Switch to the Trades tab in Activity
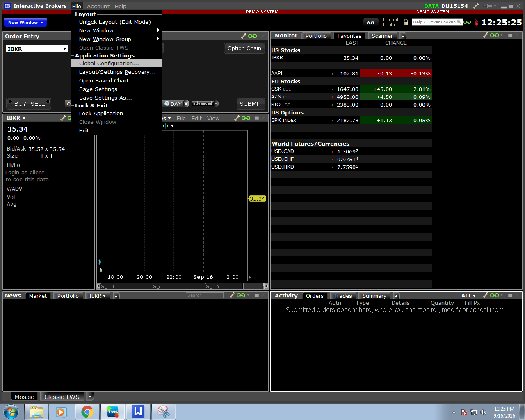Viewport: 525px width, 420px height. (x=343, y=296)
